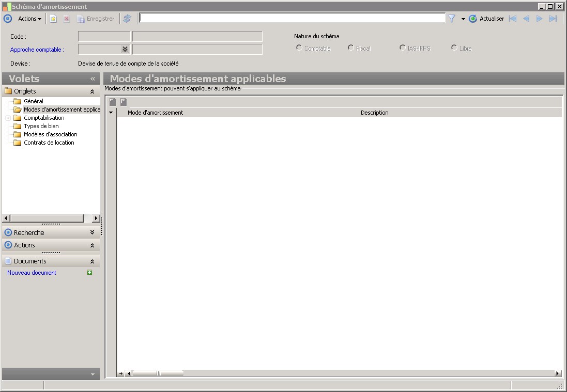Collapse the Onglets section
Image resolution: width=567 pixels, height=392 pixels.
click(x=92, y=91)
